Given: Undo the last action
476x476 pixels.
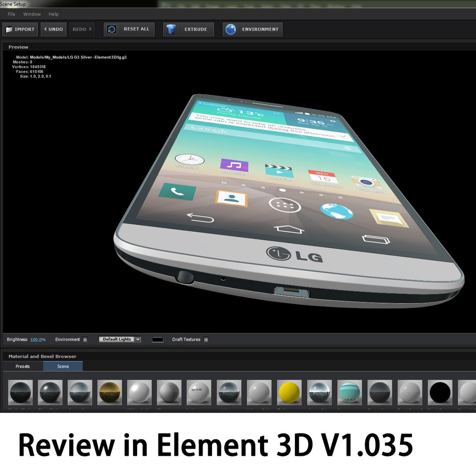Looking at the screenshot, I should [53, 29].
